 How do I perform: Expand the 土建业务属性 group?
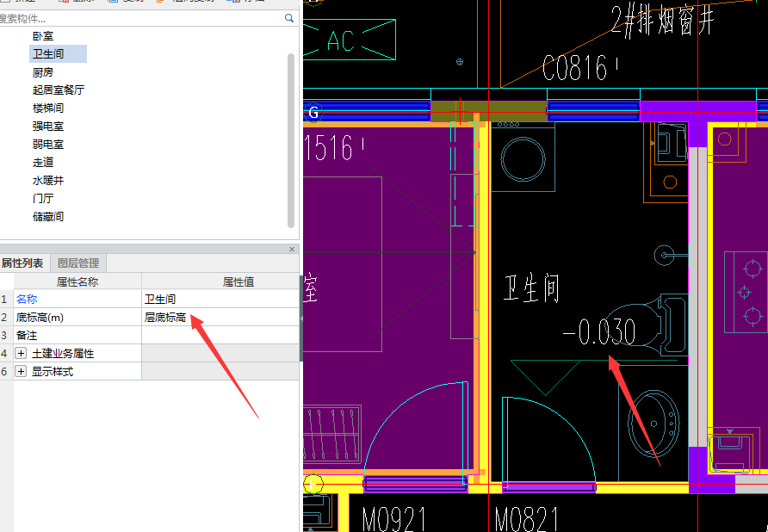click(x=21, y=353)
